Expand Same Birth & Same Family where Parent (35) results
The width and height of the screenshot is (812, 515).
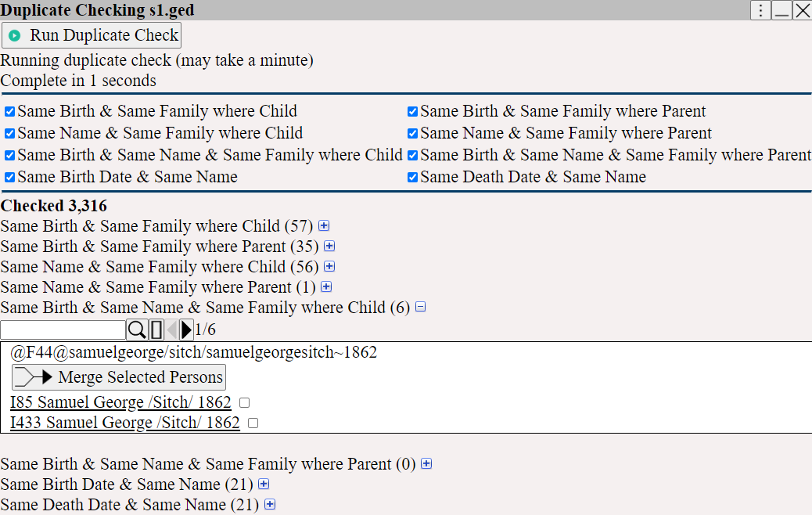pos(329,246)
